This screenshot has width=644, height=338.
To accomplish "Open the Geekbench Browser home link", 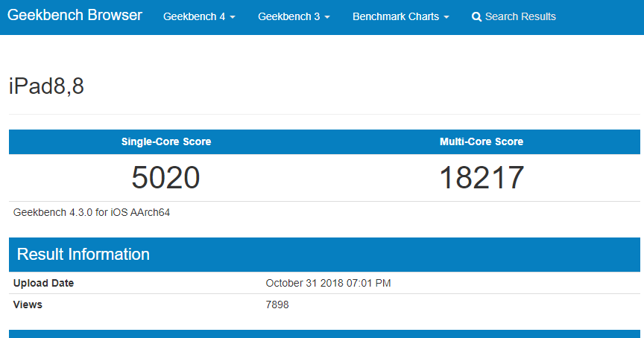I will 75,16.
